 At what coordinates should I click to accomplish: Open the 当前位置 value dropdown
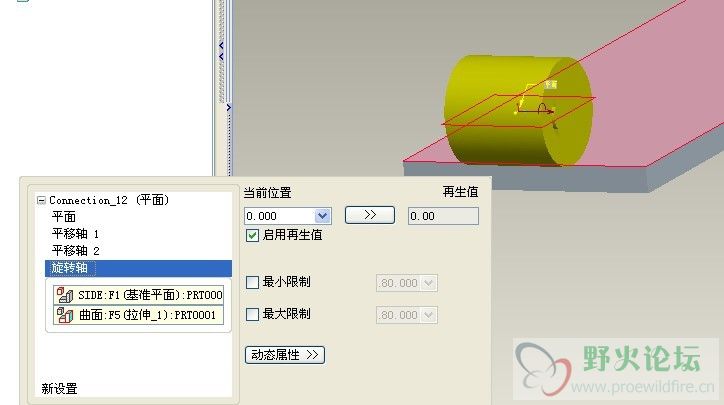[322, 216]
